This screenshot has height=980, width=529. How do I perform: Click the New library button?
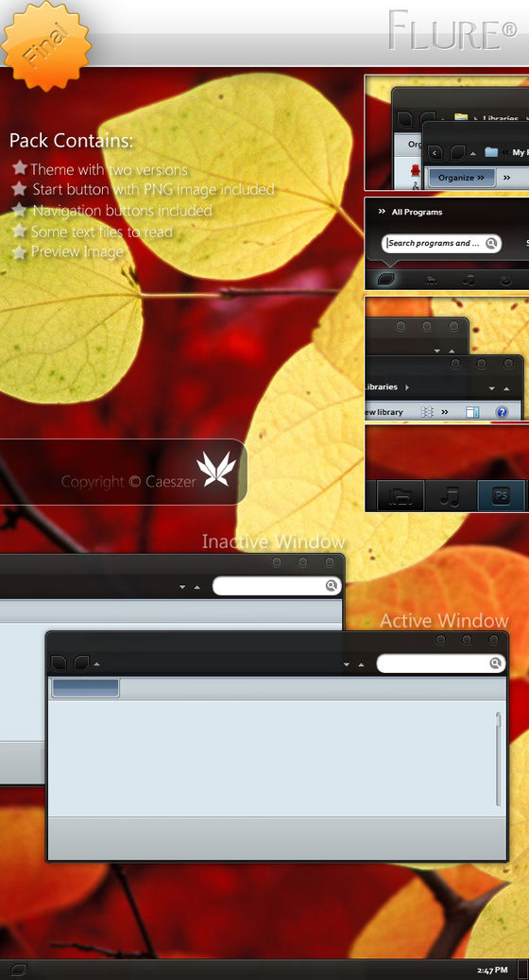[x=384, y=412]
